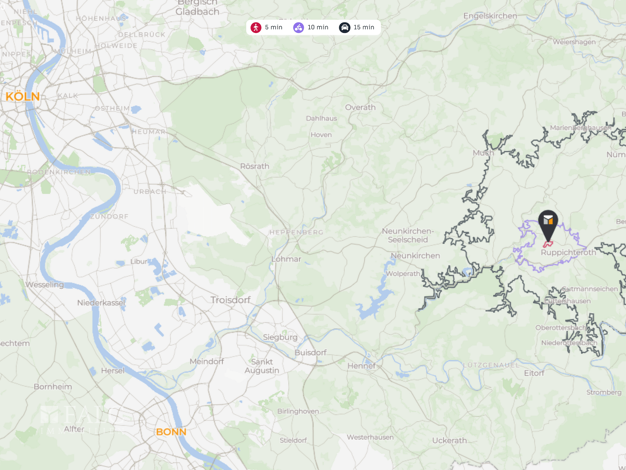Click the black car icon in legend
Image resolution: width=626 pixels, height=470 pixels.
tap(345, 28)
